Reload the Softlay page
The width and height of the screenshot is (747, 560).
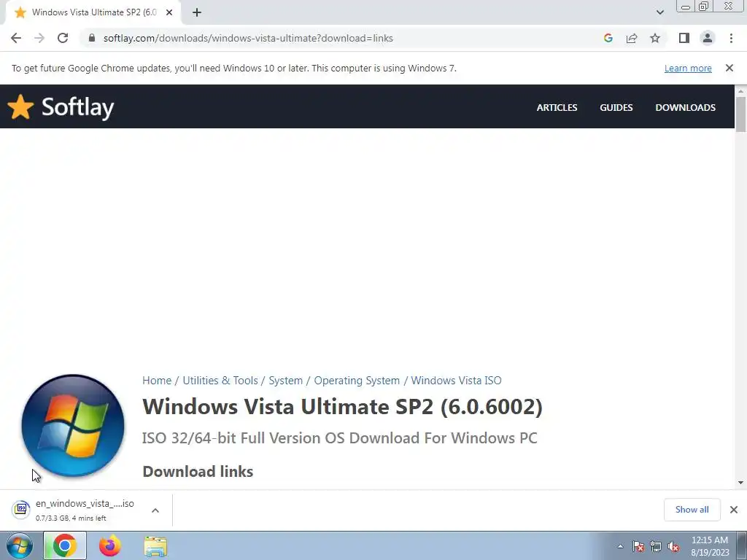click(63, 38)
